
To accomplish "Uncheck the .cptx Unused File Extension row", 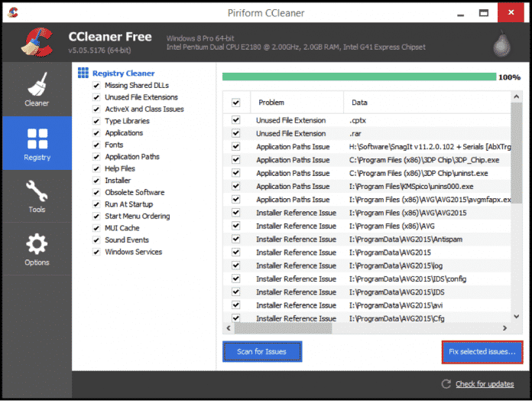I will 235,120.
